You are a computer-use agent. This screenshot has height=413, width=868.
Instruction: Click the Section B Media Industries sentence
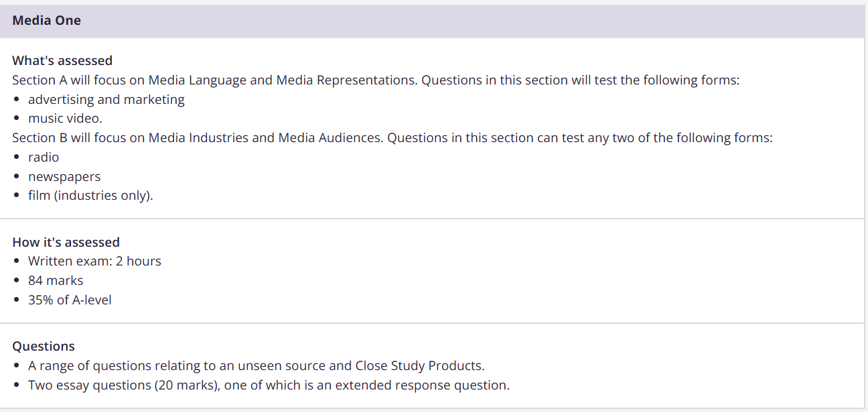tap(392, 138)
